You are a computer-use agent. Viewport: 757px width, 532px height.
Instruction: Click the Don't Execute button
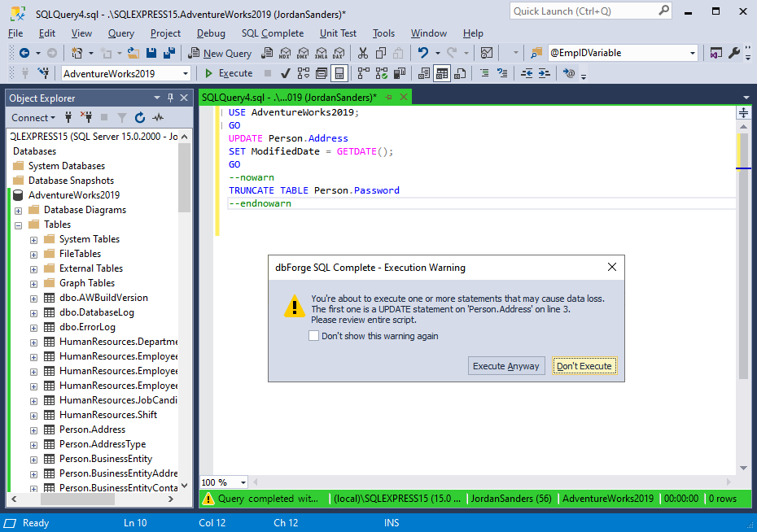pyautogui.click(x=584, y=366)
